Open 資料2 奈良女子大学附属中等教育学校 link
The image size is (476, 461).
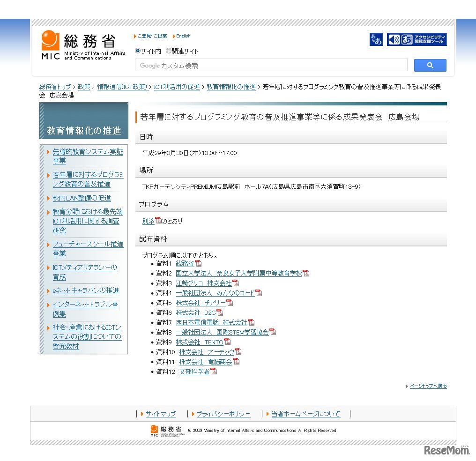(x=239, y=274)
